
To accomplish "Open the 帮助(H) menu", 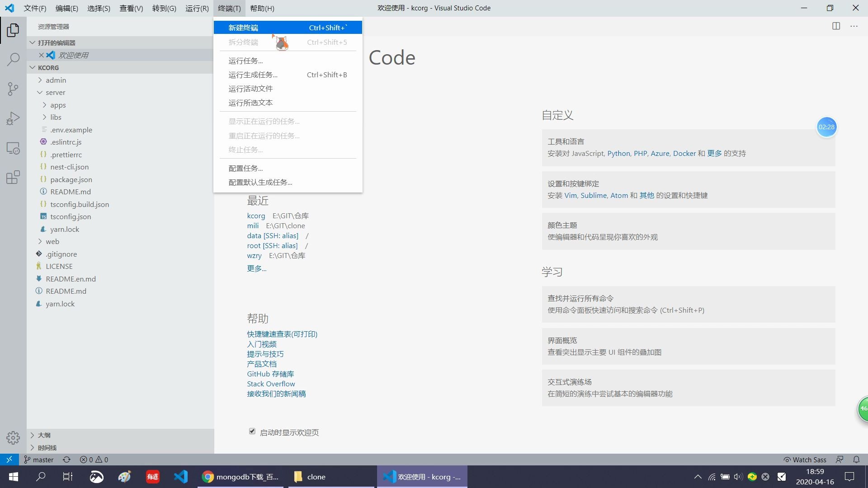I will tap(262, 8).
